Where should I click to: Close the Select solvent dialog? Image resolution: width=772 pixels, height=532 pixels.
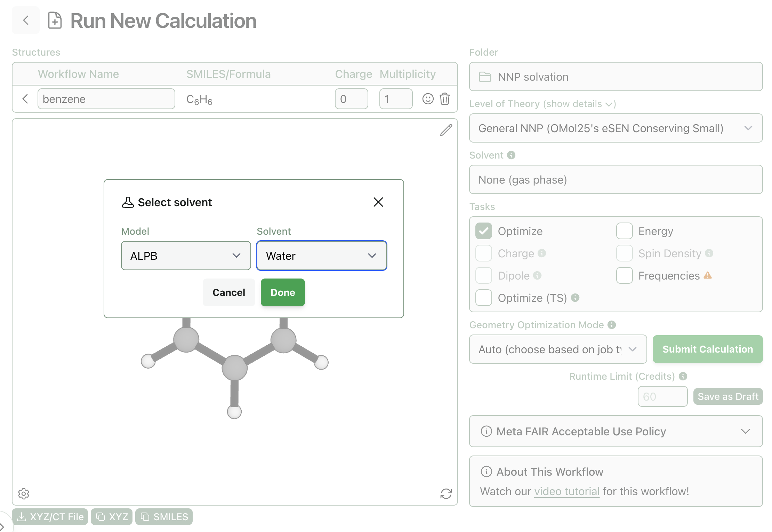pyautogui.click(x=378, y=202)
